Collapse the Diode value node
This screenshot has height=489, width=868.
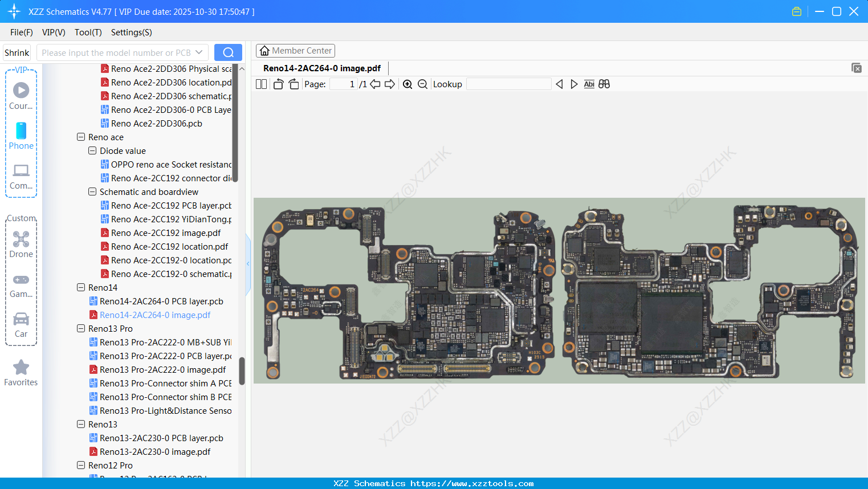92,151
